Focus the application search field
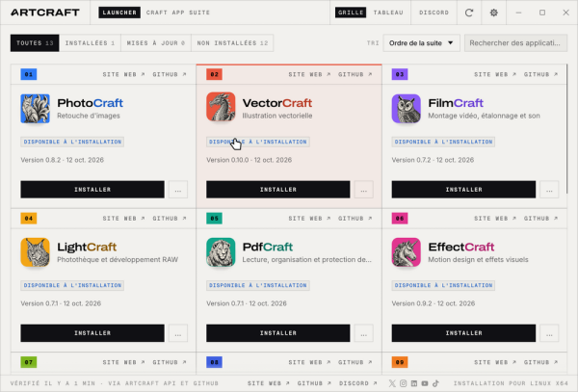The height and width of the screenshot is (392, 578). click(515, 43)
